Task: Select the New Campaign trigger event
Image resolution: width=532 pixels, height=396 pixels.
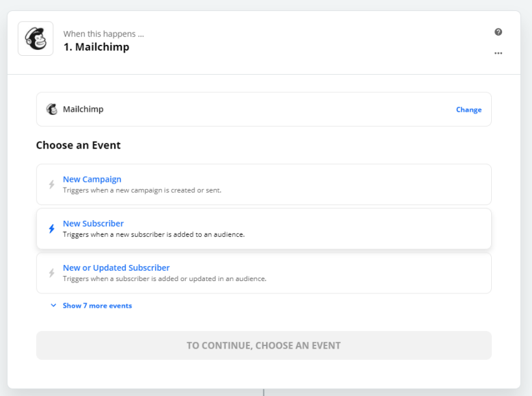Action: pos(92,179)
